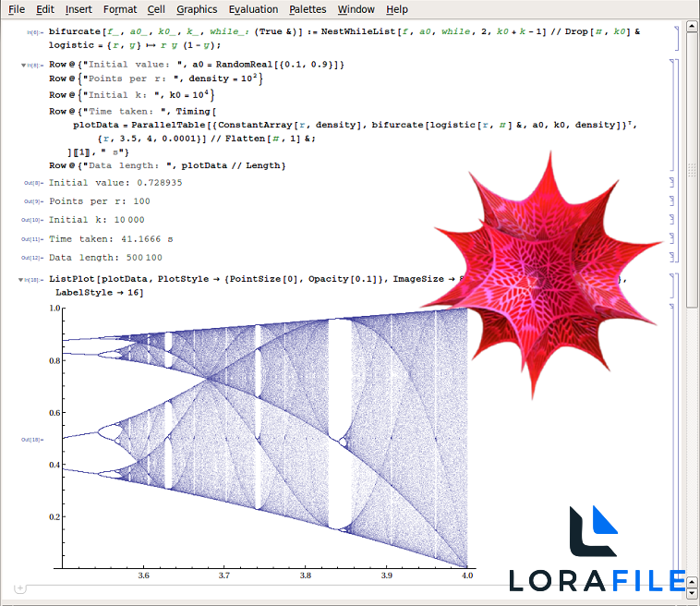Click 'LabelStyle → 16' option text
Screen dimensions: 700x606
[x=99, y=293]
